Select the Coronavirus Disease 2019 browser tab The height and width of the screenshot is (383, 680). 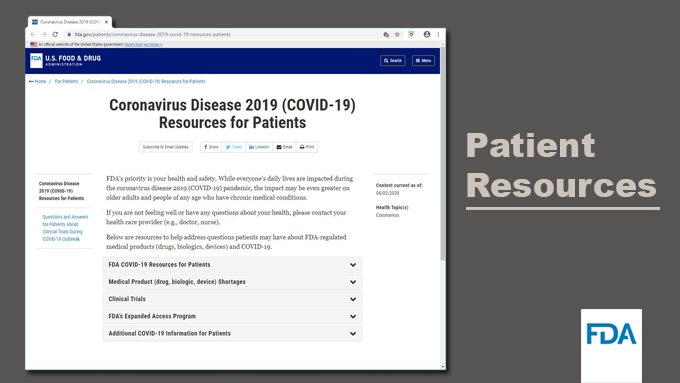tap(70, 22)
